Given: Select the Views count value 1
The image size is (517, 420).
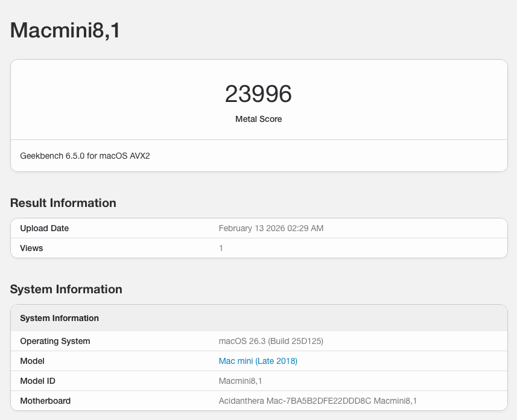Looking at the screenshot, I should (221, 248).
